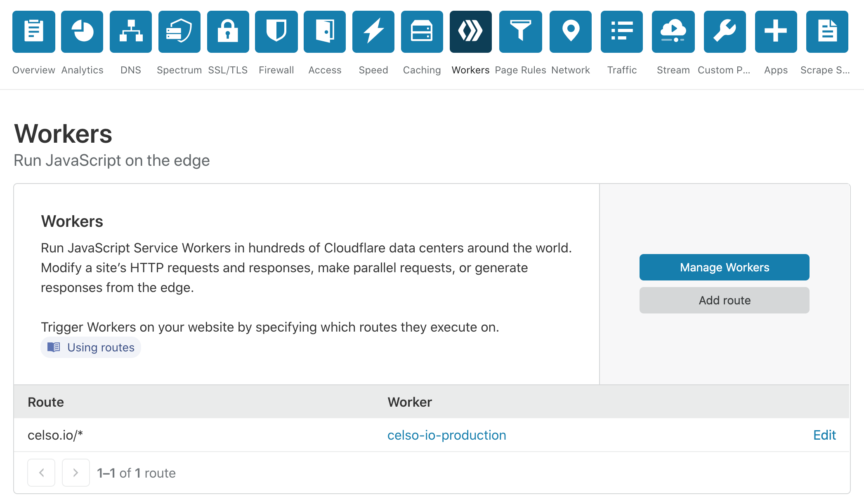Open Spectrum via its shield icon

click(179, 31)
